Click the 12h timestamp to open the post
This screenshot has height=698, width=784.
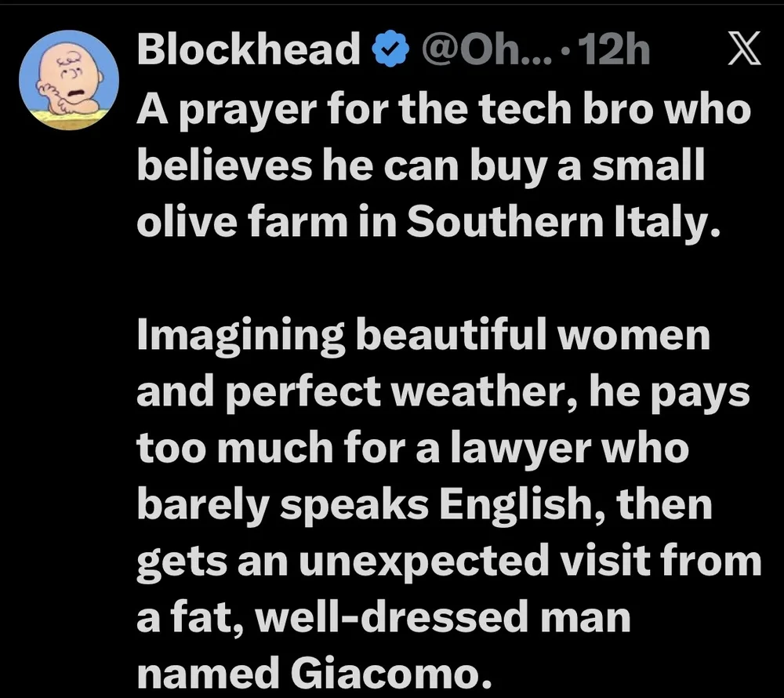click(x=615, y=49)
